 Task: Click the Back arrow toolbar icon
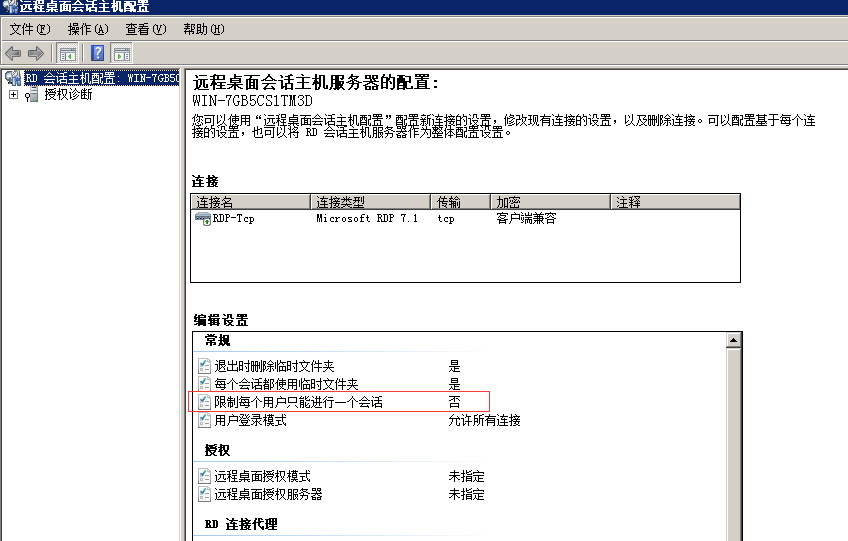[x=12, y=54]
